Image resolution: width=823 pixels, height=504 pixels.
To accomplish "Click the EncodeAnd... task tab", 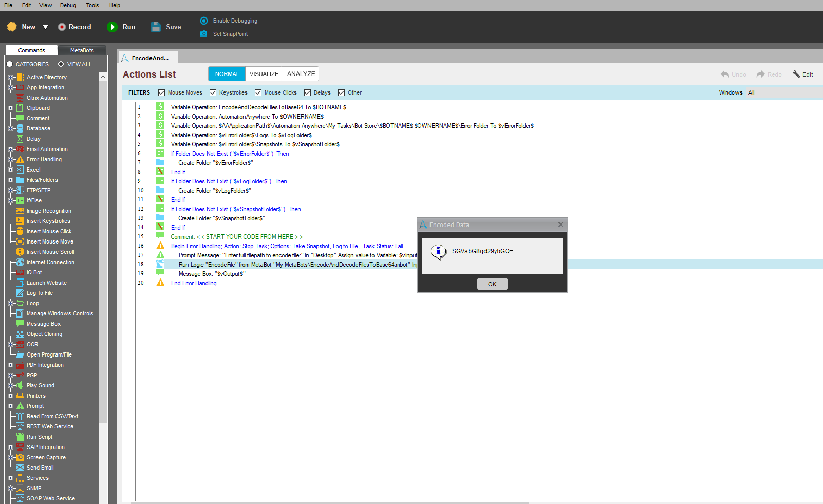I will click(148, 58).
